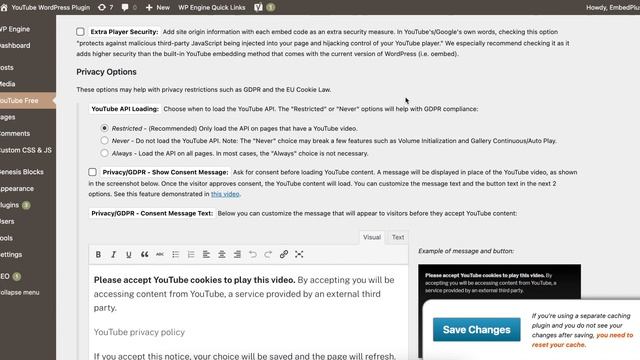Select Restricted YouTube API loading option

coord(104,128)
